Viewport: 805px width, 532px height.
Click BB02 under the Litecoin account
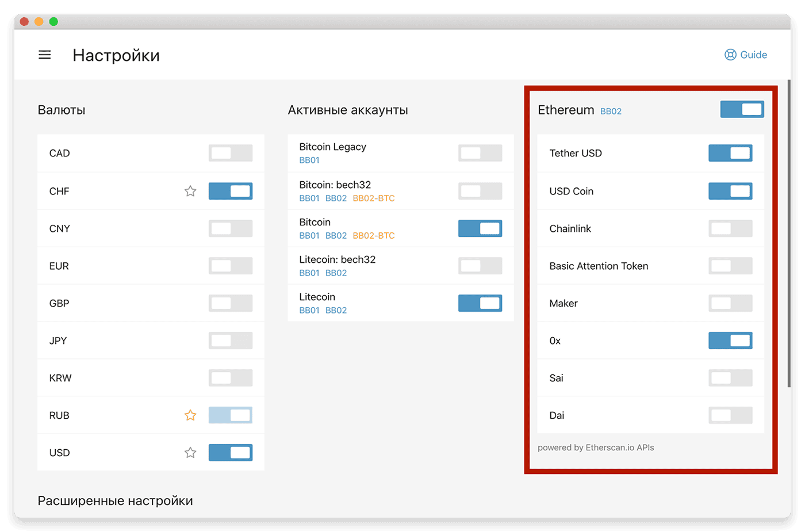(x=336, y=310)
